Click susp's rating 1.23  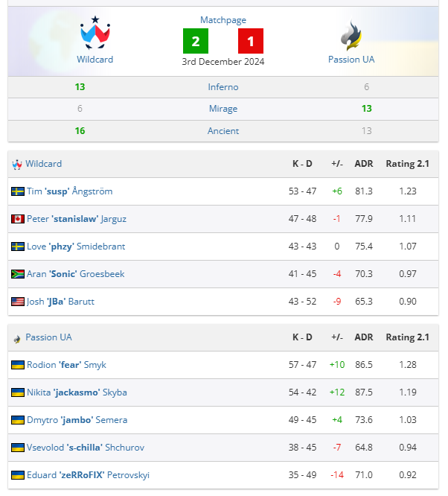[408, 191]
